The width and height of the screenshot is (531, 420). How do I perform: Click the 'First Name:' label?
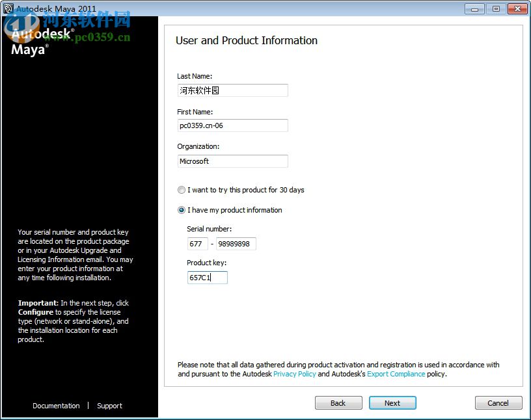click(195, 112)
